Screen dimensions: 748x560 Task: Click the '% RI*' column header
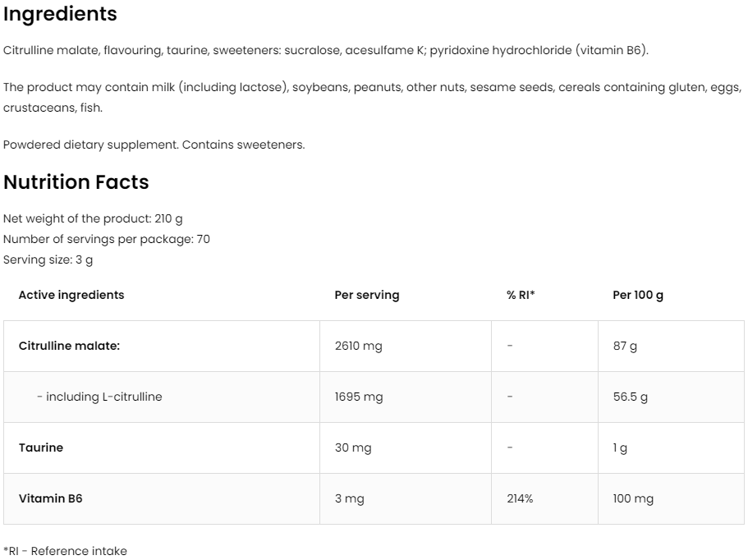[x=521, y=295]
